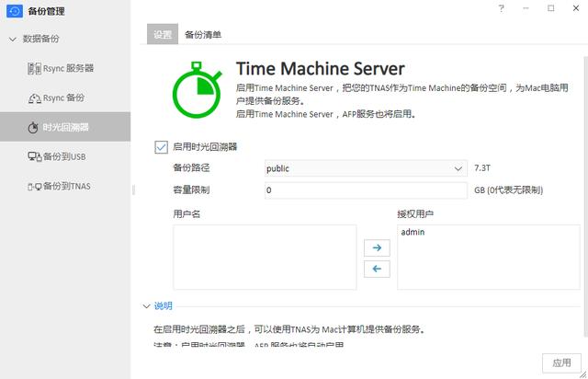This screenshot has height=379, width=588.
Task: Click the Rsync 备份 sidebar icon
Action: [34, 98]
